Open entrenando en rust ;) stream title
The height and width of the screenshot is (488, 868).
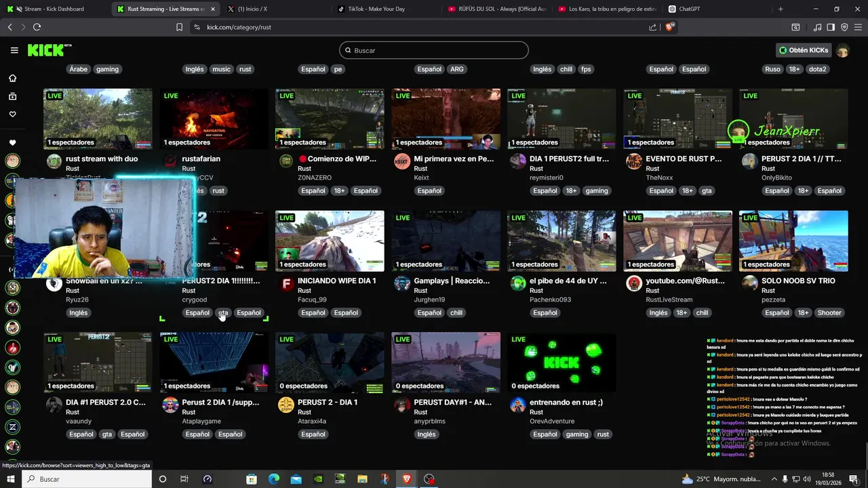566,403
